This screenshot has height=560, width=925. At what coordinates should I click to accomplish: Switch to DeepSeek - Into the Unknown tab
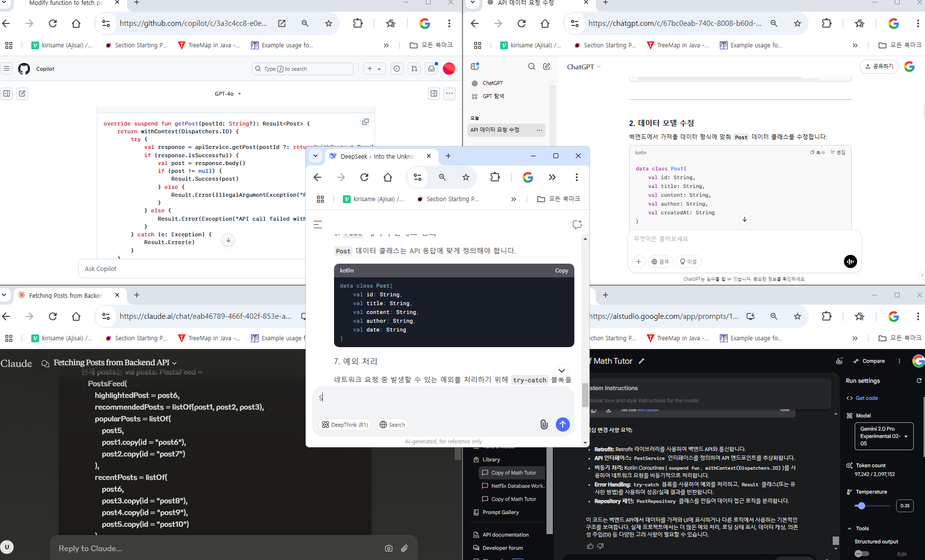pos(377,156)
